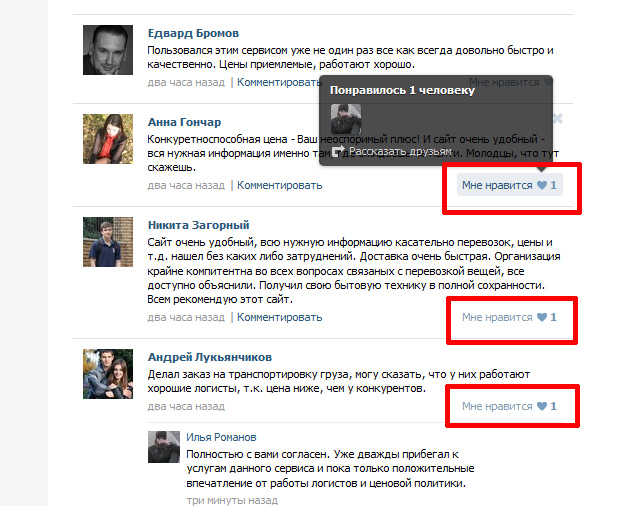Click the X delete icon beside Анна Гончар's comment

(x=558, y=119)
